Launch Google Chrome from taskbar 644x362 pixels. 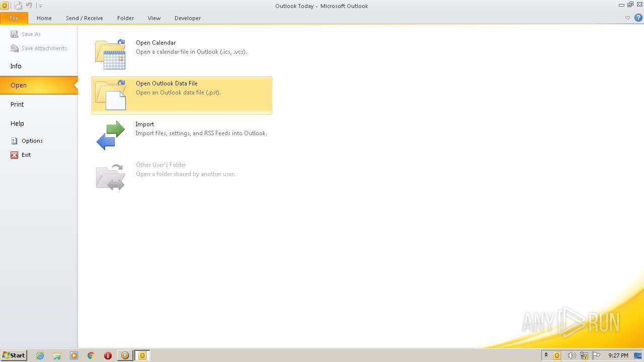coord(91,355)
